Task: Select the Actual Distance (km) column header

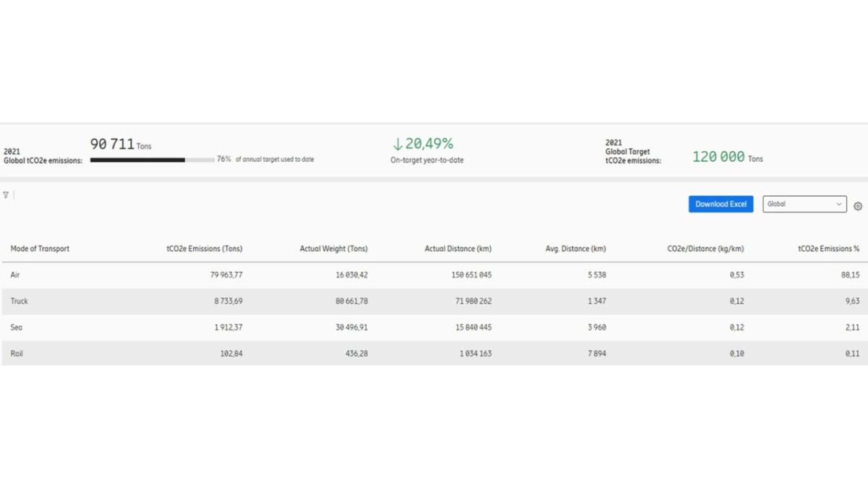Action: pos(458,249)
